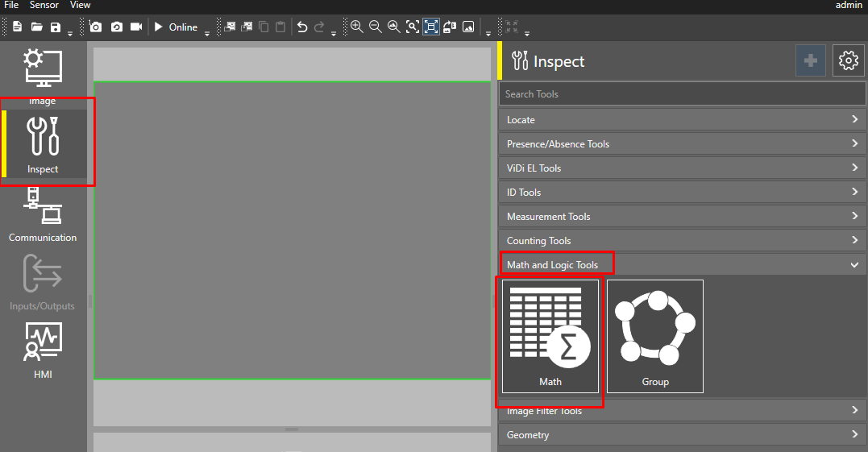Viewport: 868px width, 452px height.
Task: Select the Group tool tile
Action: click(x=654, y=336)
